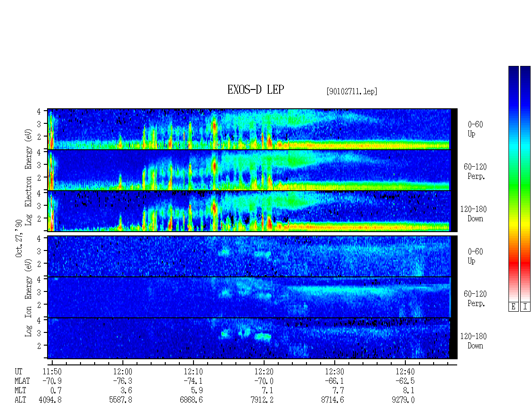This screenshot has width=532, height=412.
Task: Click the electron panel's 60-120 Perp. label
Action: [x=475, y=171]
